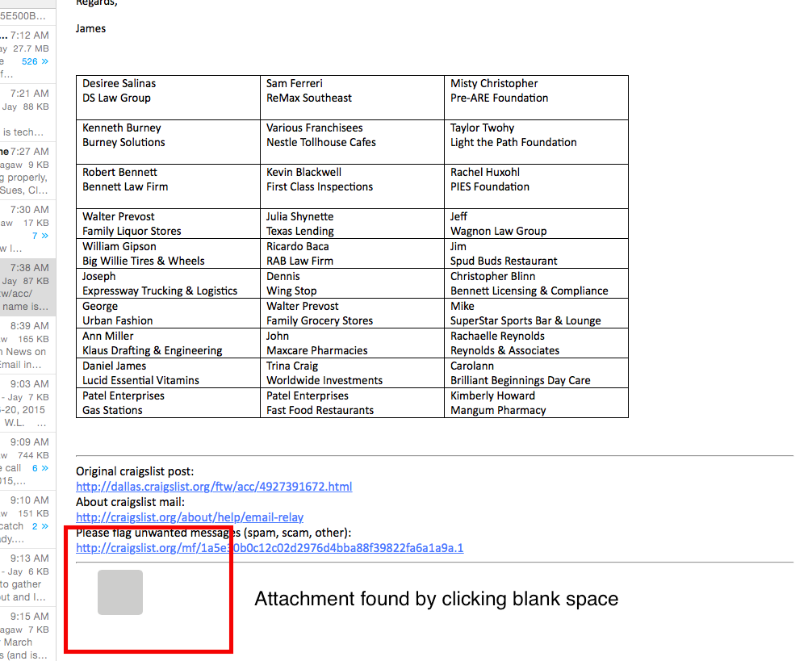This screenshot has height=661, width=812.
Task: Select the 9:09 AM message in list
Action: [27, 461]
